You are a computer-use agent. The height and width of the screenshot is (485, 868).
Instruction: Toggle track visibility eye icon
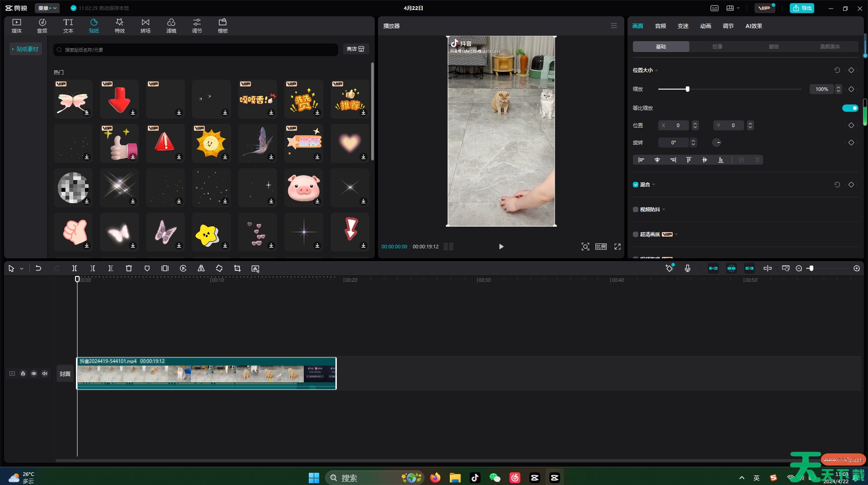click(34, 374)
